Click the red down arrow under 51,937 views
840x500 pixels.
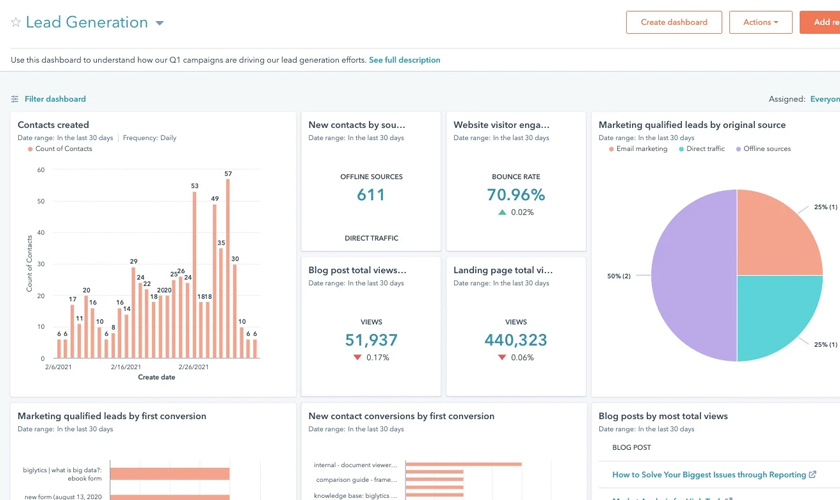[357, 357]
